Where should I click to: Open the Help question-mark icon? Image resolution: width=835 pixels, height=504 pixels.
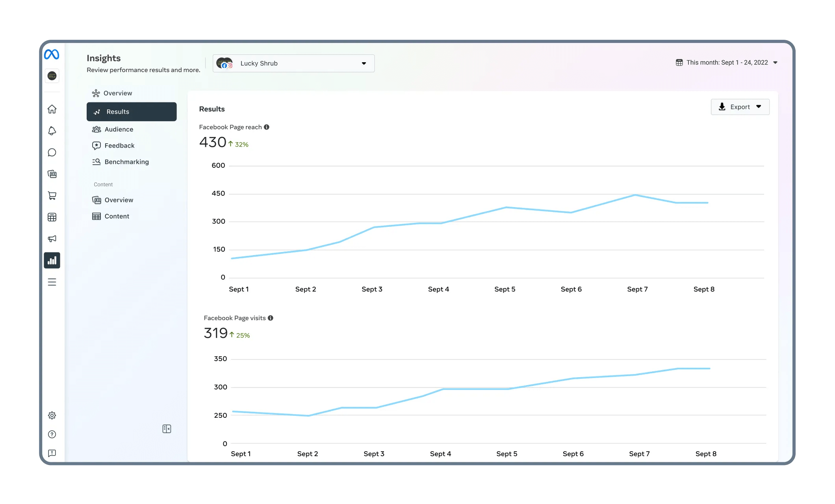click(x=52, y=434)
